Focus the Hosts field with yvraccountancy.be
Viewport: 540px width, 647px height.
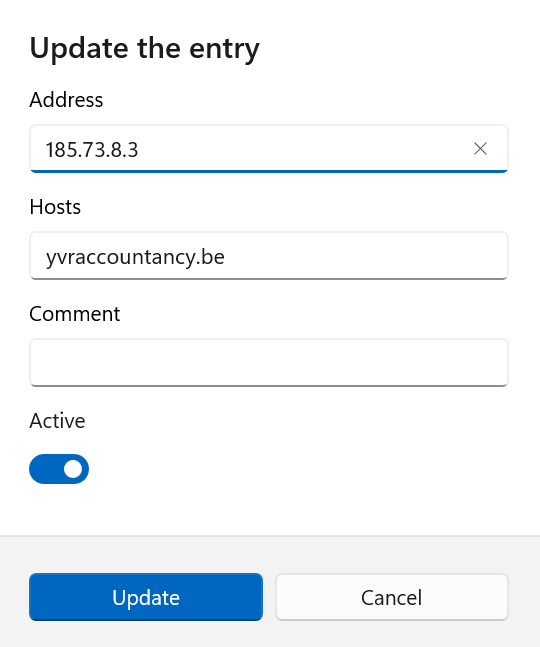click(269, 256)
